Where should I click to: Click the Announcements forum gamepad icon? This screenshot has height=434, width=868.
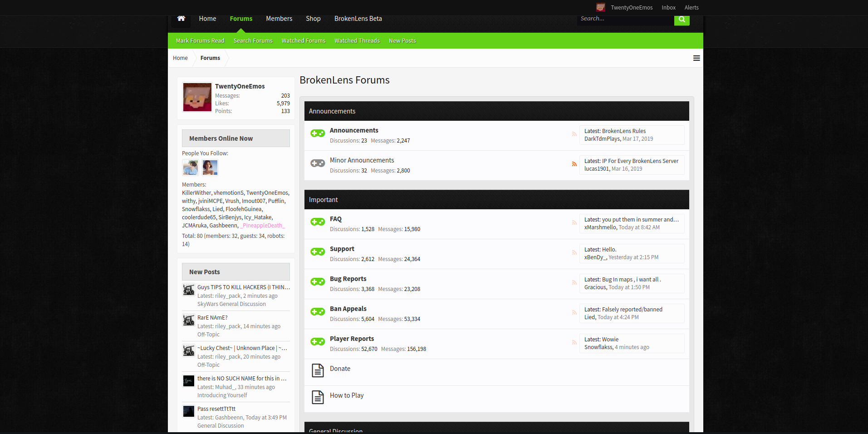pyautogui.click(x=318, y=133)
